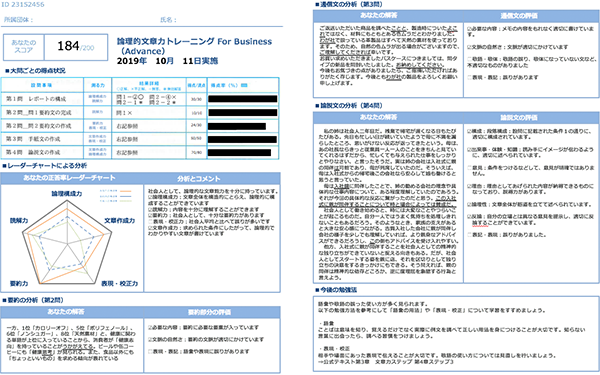Click the orange legend line of the radar chart
The height and width of the screenshot is (375, 600).
click(126, 191)
